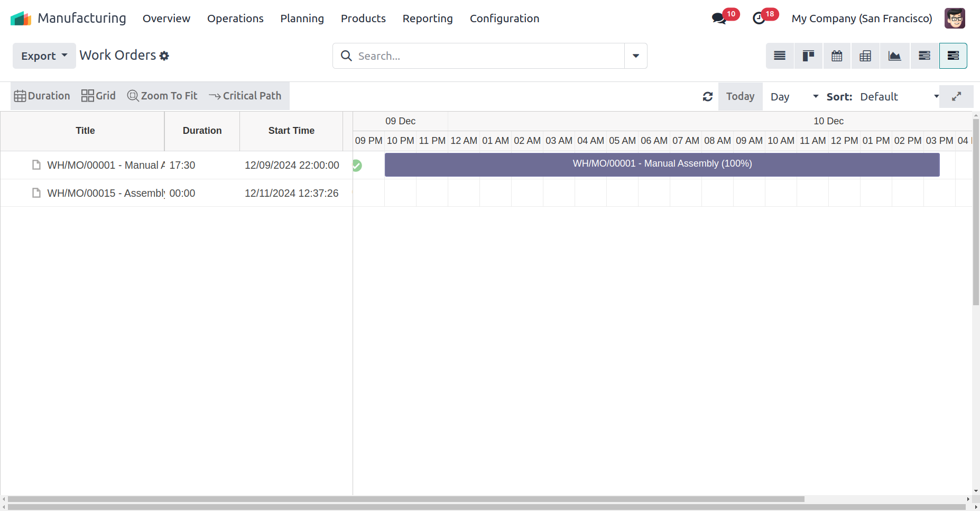This screenshot has width=980, height=511.
Task: Toggle the Critical Path option
Action: pyautogui.click(x=245, y=96)
